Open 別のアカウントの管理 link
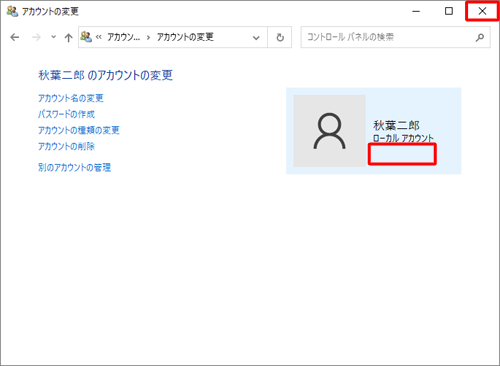 [x=74, y=167]
